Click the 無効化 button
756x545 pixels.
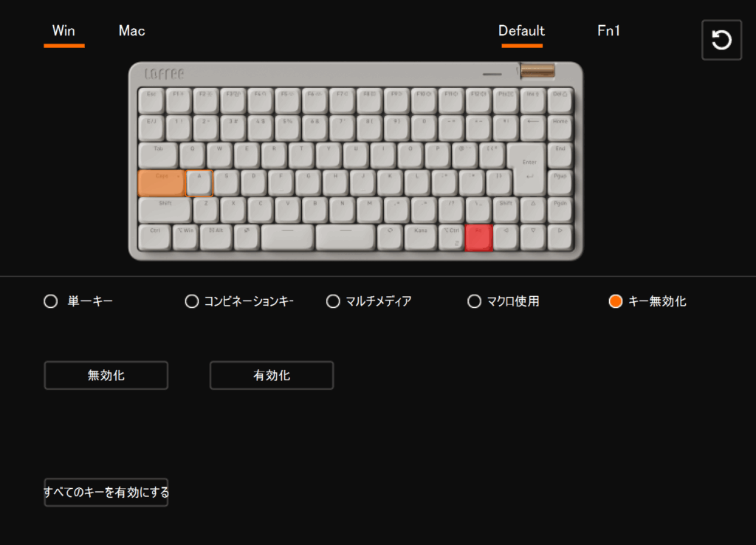click(106, 375)
